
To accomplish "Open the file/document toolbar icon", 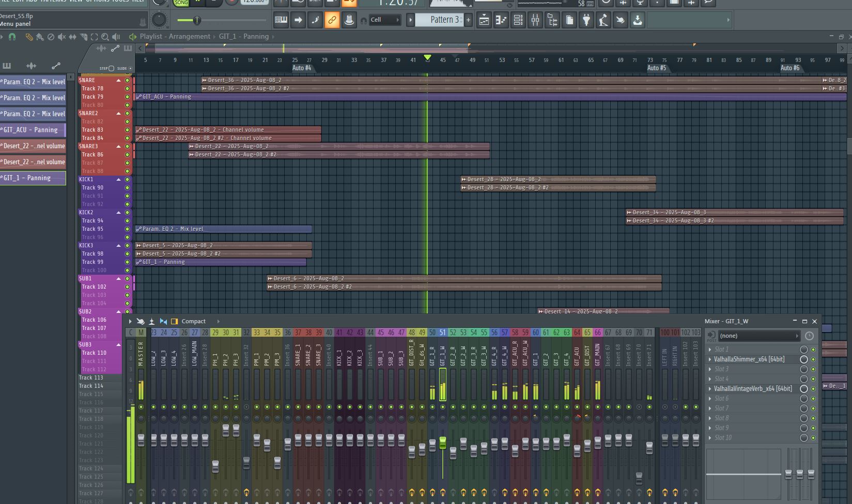I will click(x=569, y=20).
